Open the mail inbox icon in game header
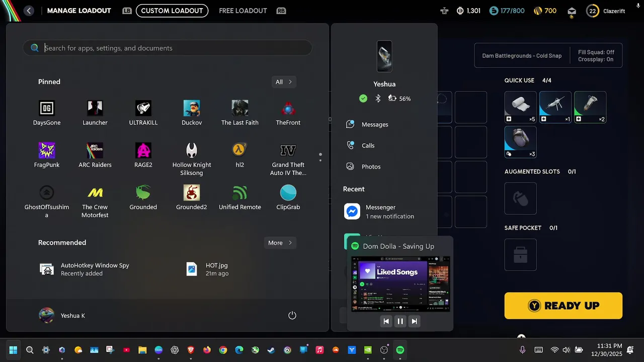This screenshot has height=362, width=644. 572,11
